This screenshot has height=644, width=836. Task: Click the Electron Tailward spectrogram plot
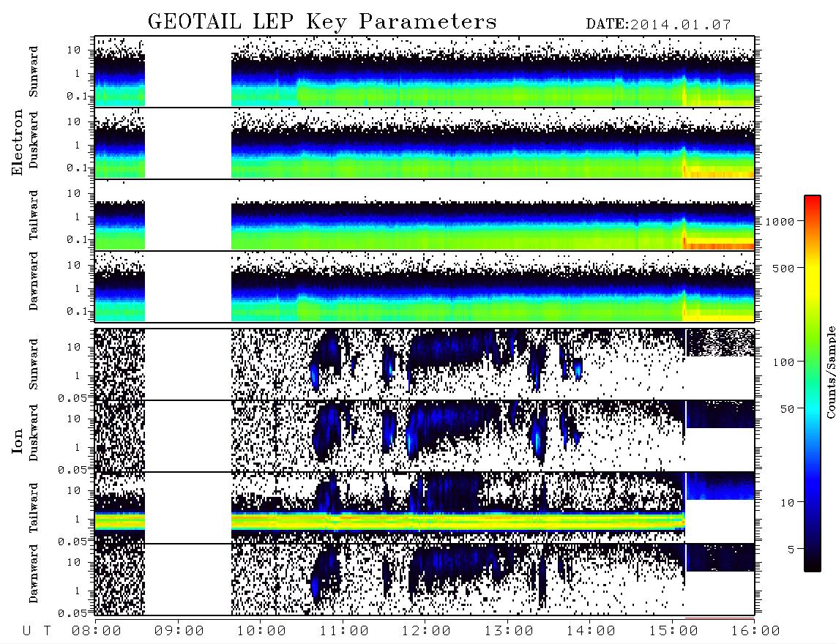(425, 215)
